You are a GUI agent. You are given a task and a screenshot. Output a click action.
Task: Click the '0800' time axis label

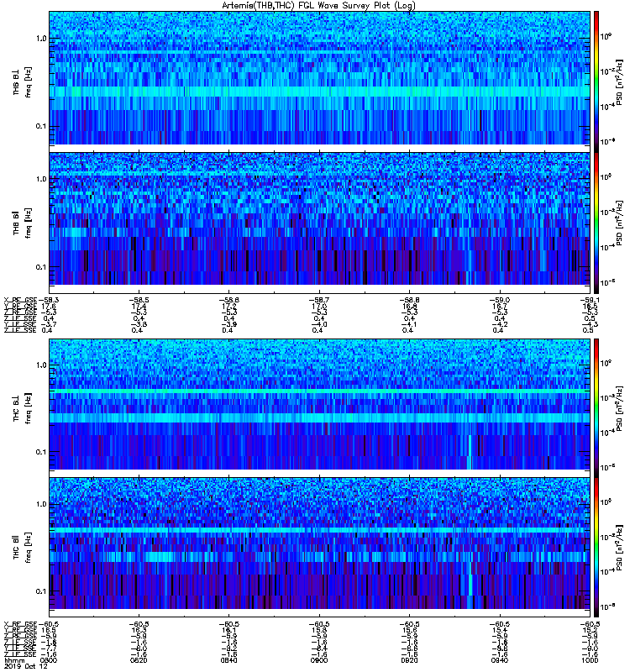click(x=48, y=660)
